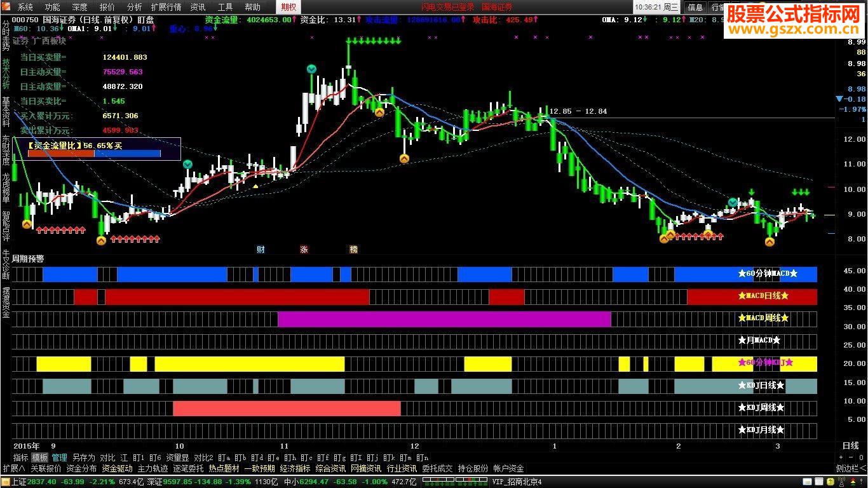The width and height of the screenshot is (868, 488).
Task: Open the 热点题材 tab
Action: pos(224,469)
